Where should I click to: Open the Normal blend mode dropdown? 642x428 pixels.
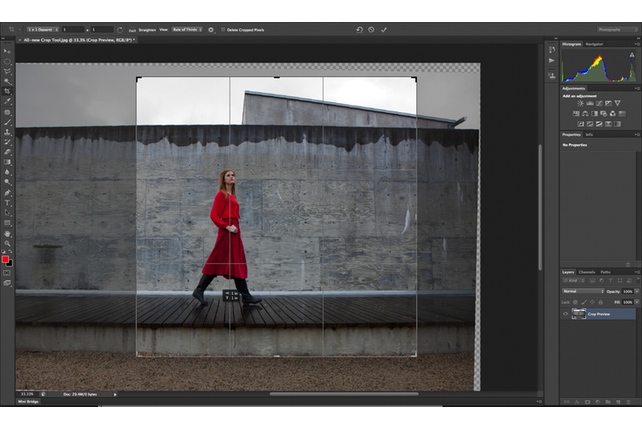tap(583, 291)
